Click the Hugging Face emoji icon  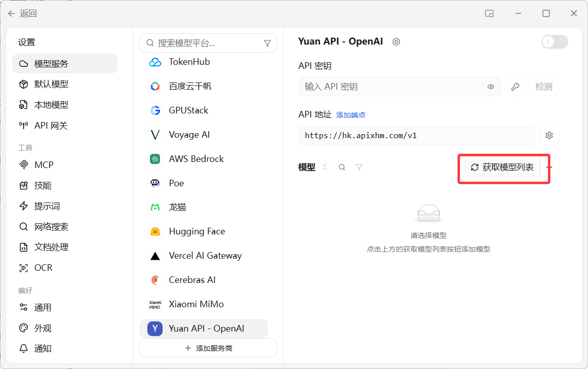pos(155,231)
